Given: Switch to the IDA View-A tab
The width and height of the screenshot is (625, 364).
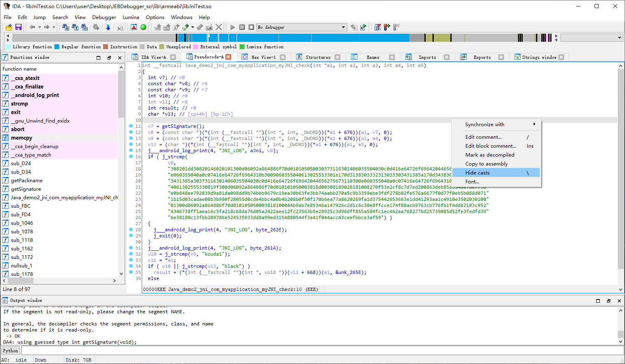Looking at the screenshot, I should [154, 57].
